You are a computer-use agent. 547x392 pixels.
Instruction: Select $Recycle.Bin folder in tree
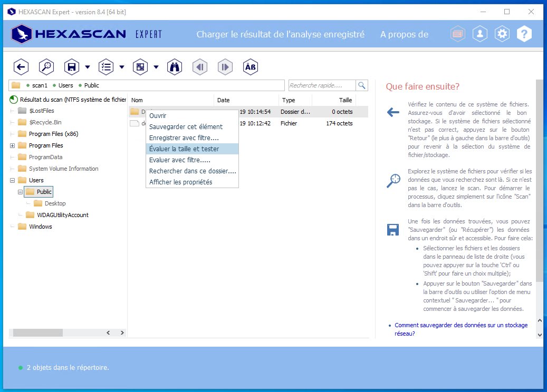tap(40, 122)
